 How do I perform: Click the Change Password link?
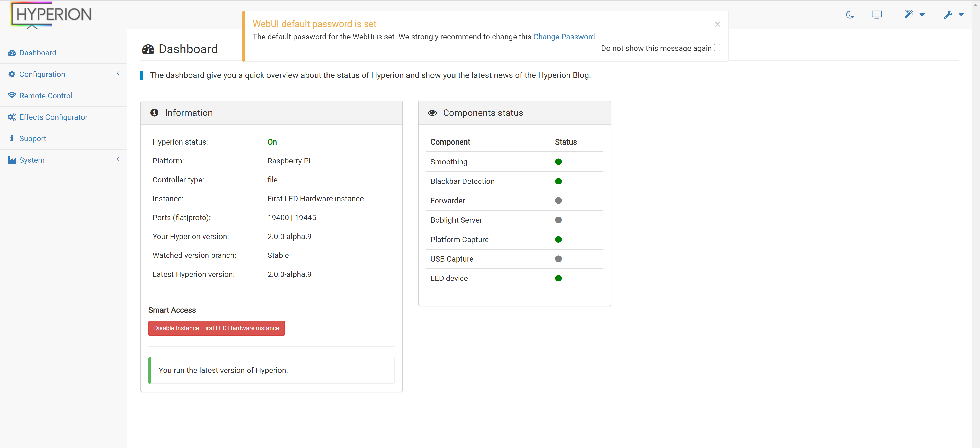564,37
